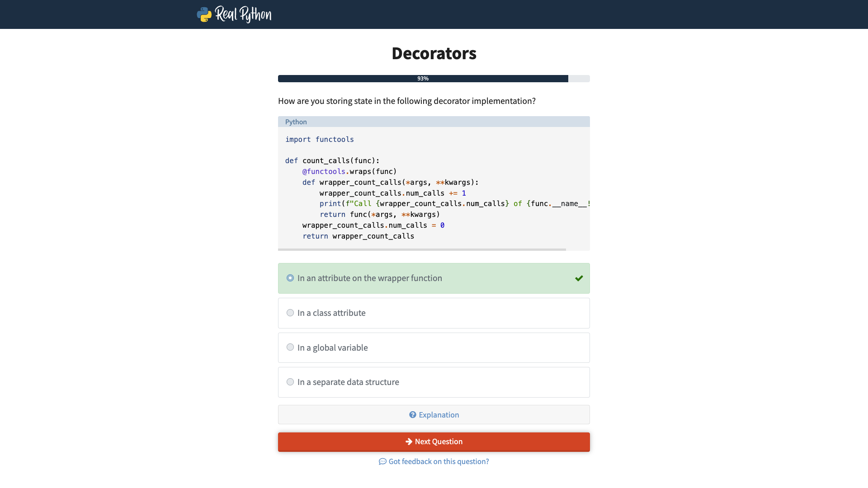Click the Python label on the code block
Viewport: 868px width, 488px height.
(296, 122)
